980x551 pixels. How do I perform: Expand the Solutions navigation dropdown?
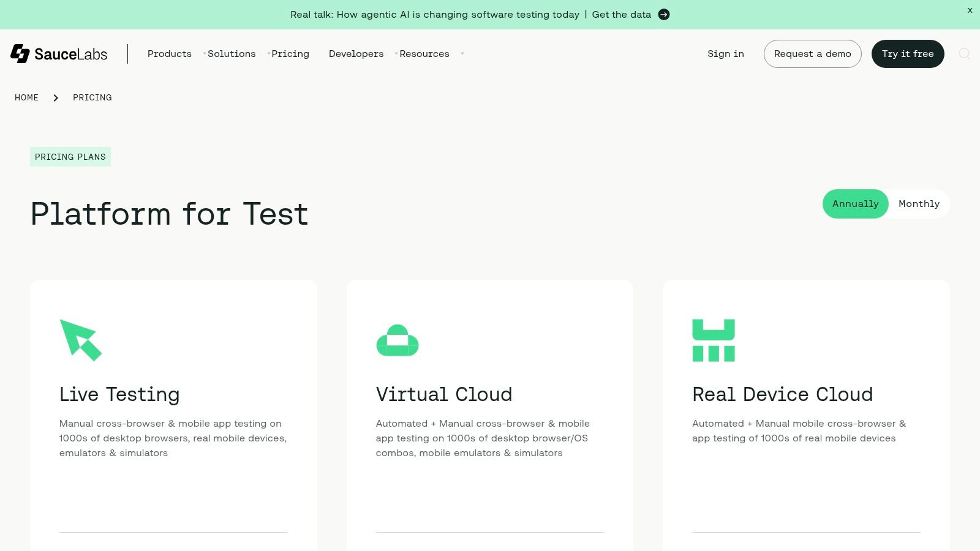(232, 54)
